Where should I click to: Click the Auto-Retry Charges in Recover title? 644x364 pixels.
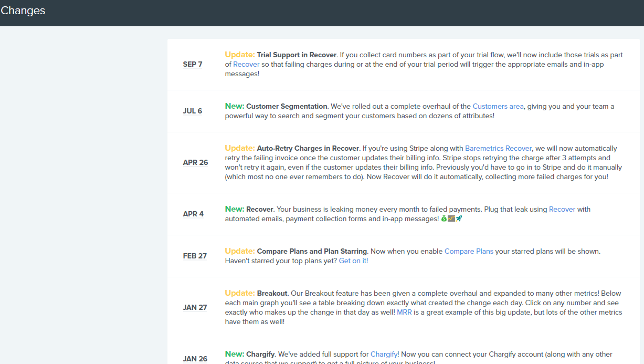308,148
